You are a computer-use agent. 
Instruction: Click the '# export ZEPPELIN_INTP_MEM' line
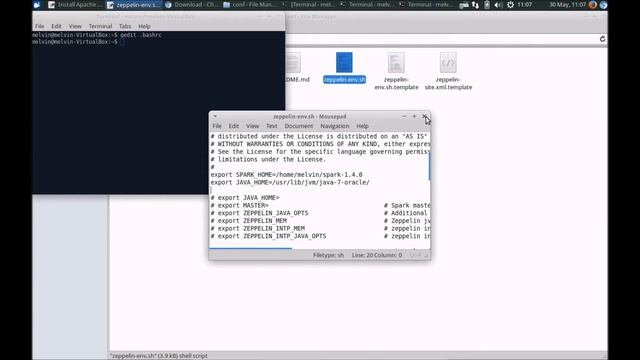258,229
